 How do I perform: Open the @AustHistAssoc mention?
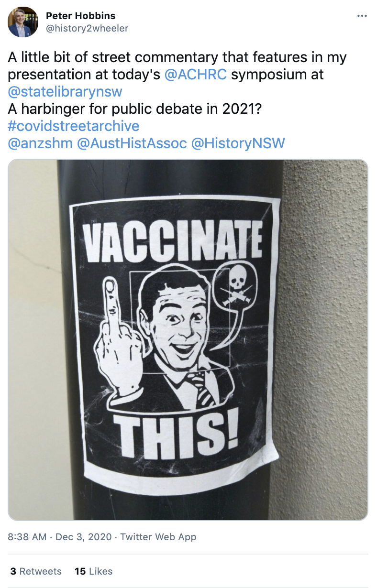132,143
